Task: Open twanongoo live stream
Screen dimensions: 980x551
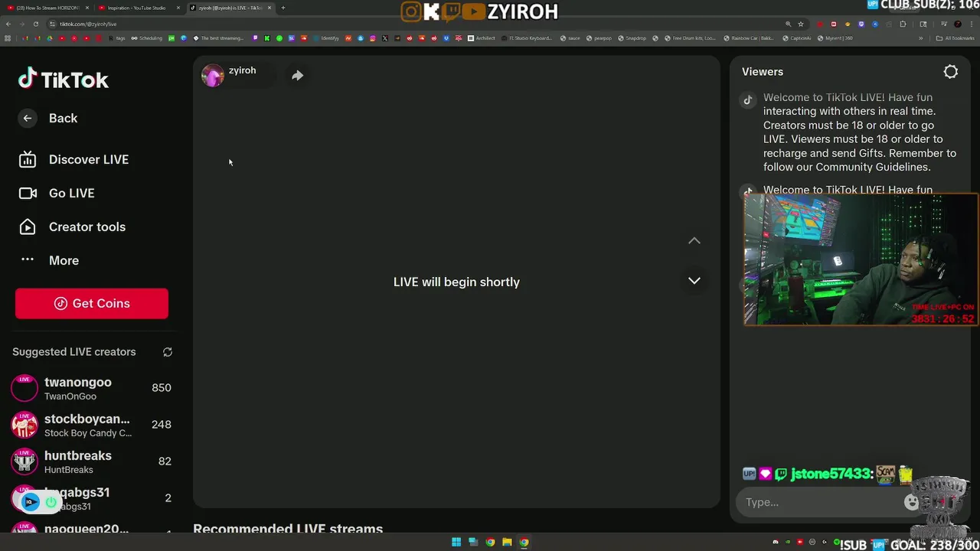Action: (91, 388)
